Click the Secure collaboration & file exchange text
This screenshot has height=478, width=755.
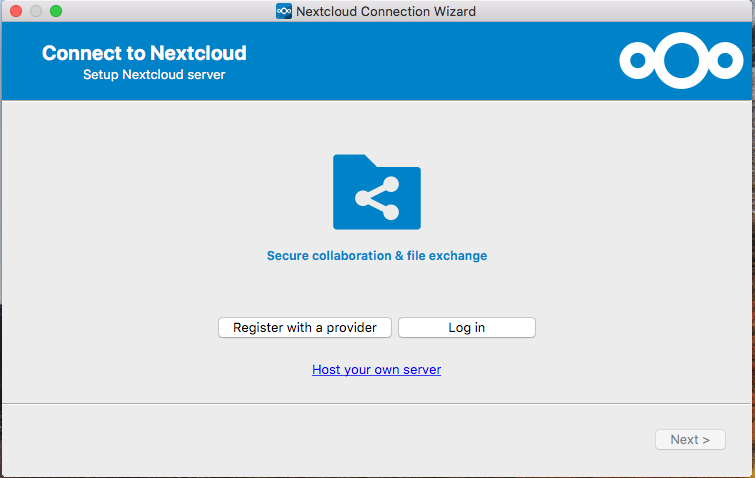point(376,256)
